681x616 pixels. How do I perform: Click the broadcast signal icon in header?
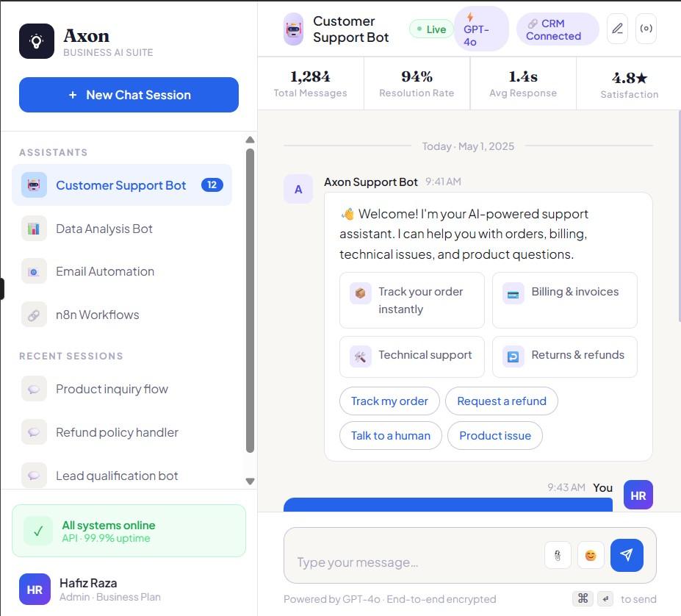coord(646,29)
